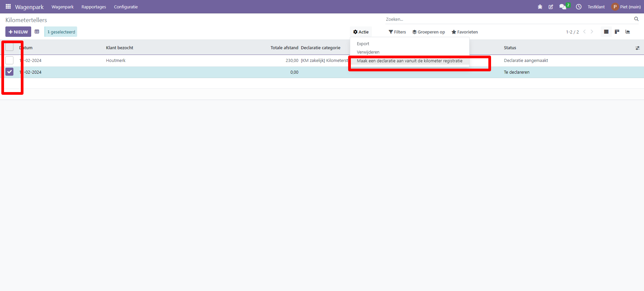Image resolution: width=644 pixels, height=291 pixels.
Task: Switch to graph view icon
Action: coord(628,32)
